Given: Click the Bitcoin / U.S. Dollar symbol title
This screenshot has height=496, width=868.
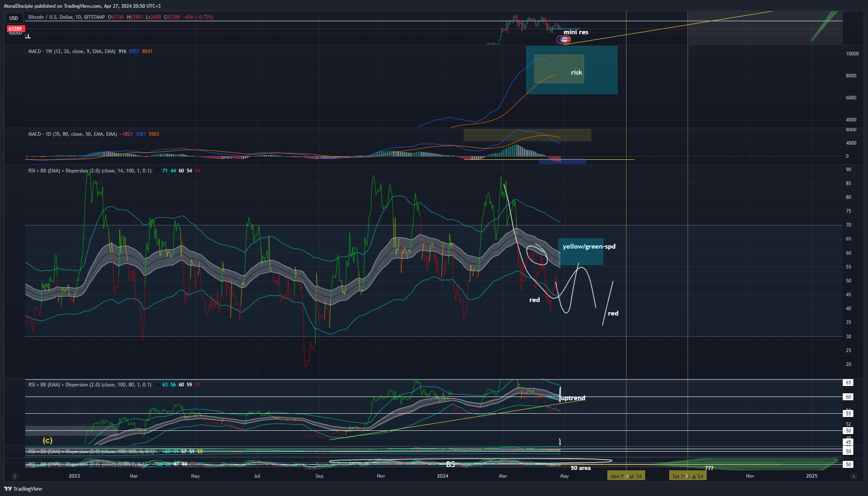Looking at the screenshot, I should [x=66, y=17].
